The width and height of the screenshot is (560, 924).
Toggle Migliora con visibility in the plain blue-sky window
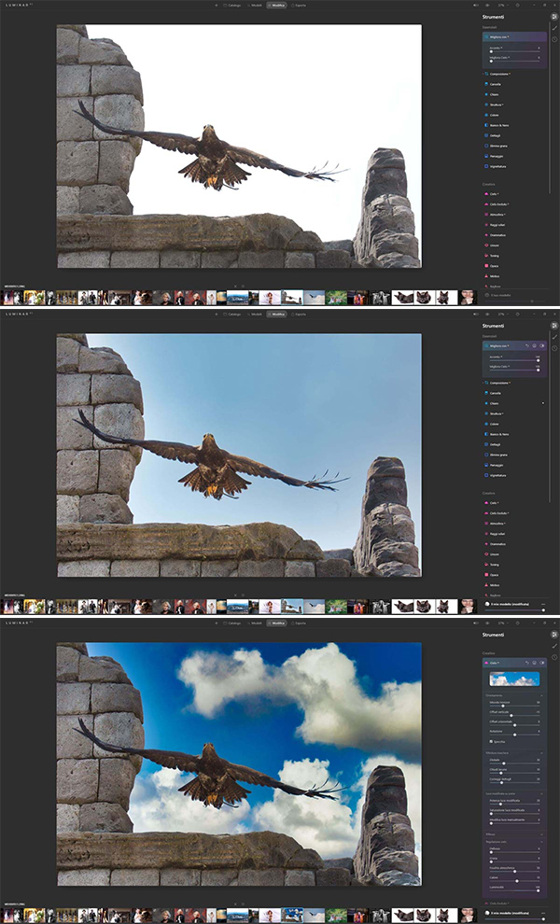click(541, 346)
